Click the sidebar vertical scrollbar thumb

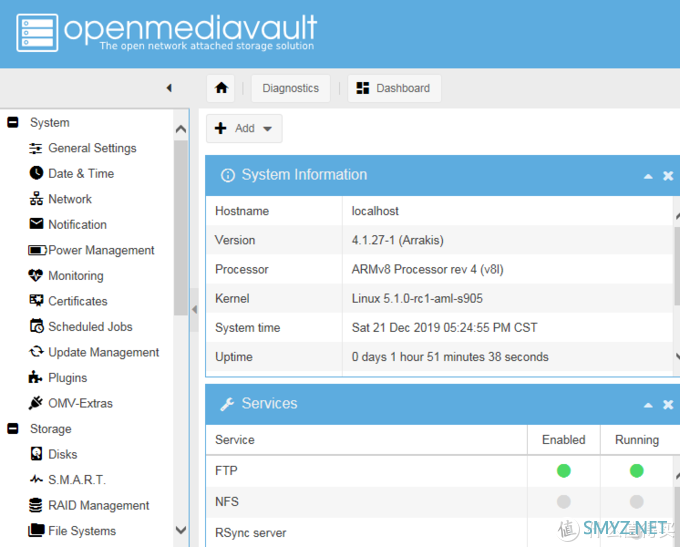coord(181,228)
